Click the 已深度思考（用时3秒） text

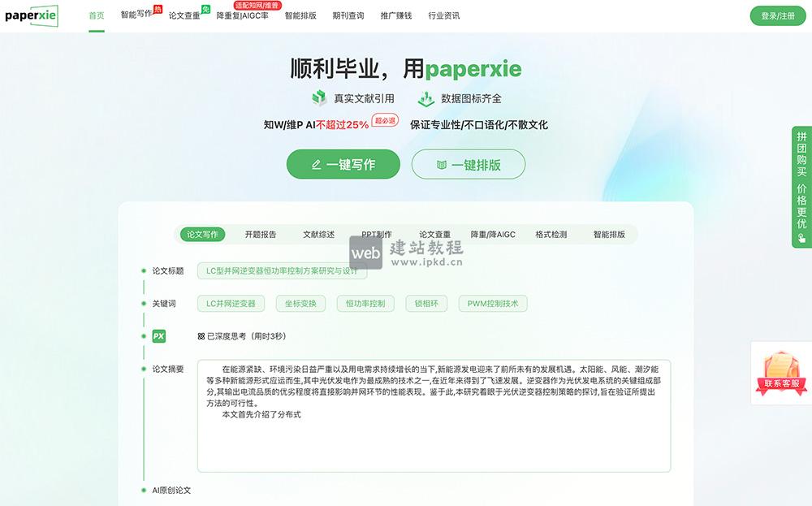[247, 336]
